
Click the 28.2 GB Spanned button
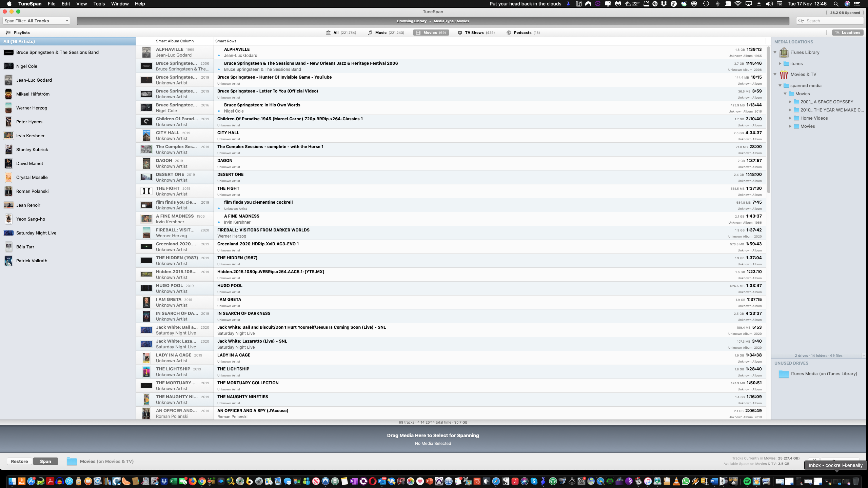tap(845, 13)
